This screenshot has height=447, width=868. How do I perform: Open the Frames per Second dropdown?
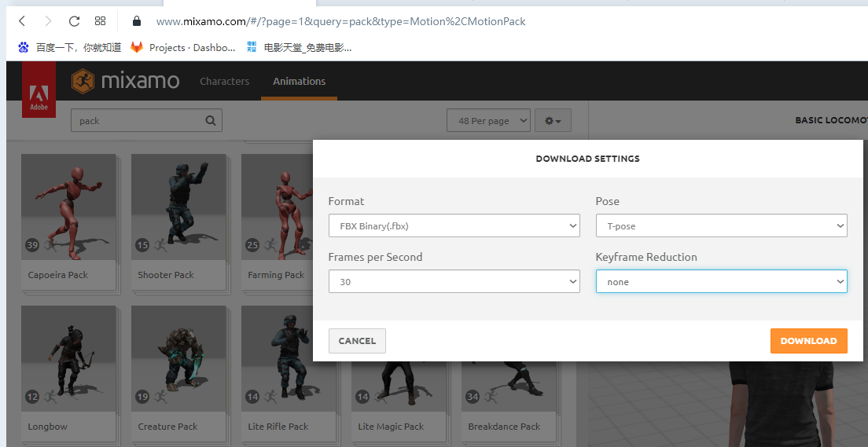[454, 281]
